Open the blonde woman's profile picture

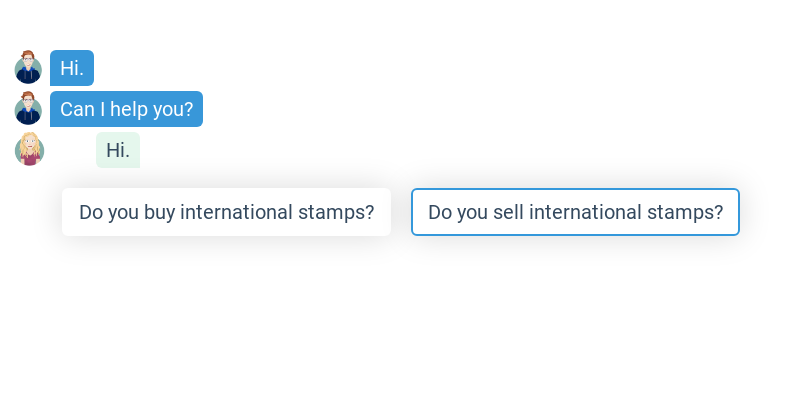(30, 150)
